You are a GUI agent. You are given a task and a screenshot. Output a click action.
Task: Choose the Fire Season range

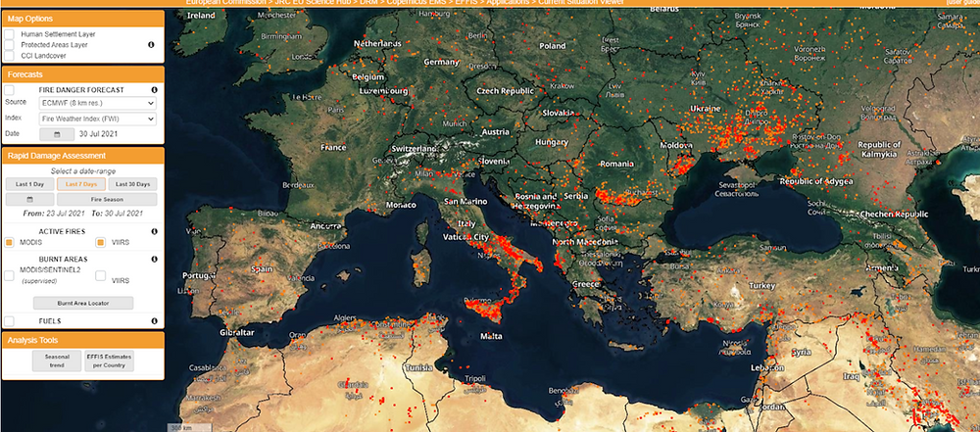point(107,200)
